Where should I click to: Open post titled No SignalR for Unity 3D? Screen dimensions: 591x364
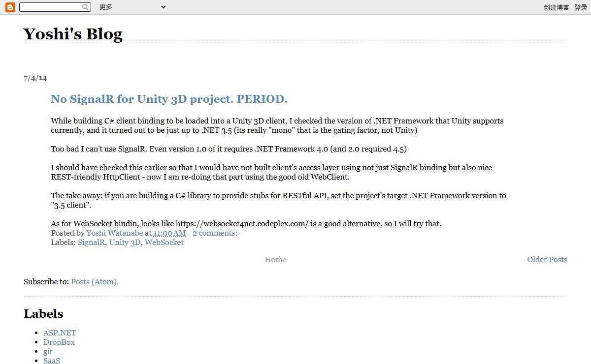coord(169,99)
